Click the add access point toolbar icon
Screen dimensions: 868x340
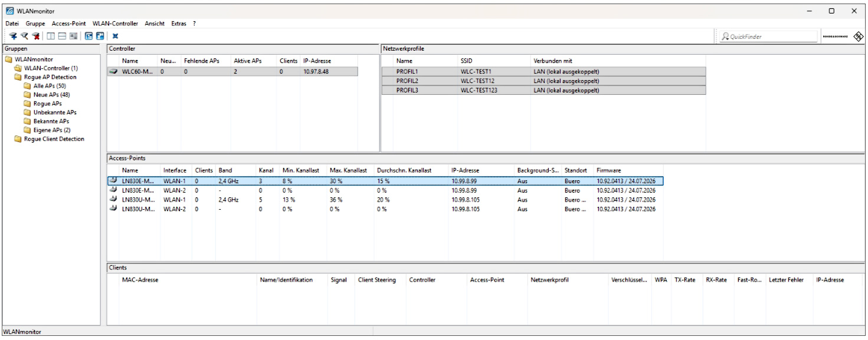tap(13, 36)
